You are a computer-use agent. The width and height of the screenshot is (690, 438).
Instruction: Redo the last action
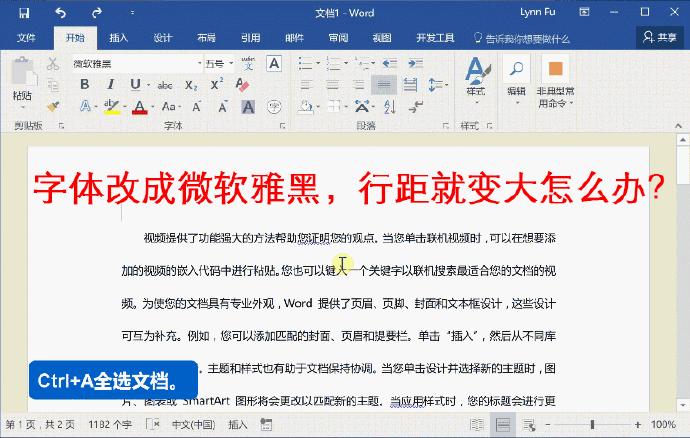tap(96, 13)
